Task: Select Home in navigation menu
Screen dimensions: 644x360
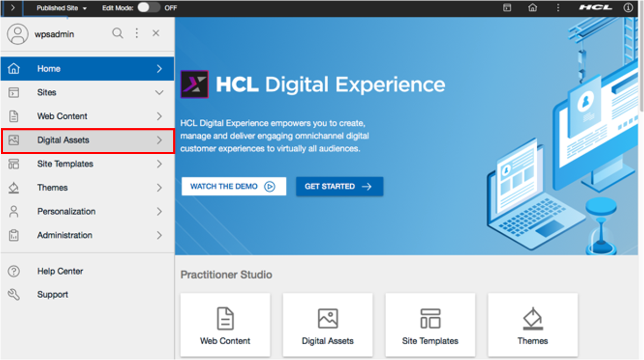Action: click(87, 69)
